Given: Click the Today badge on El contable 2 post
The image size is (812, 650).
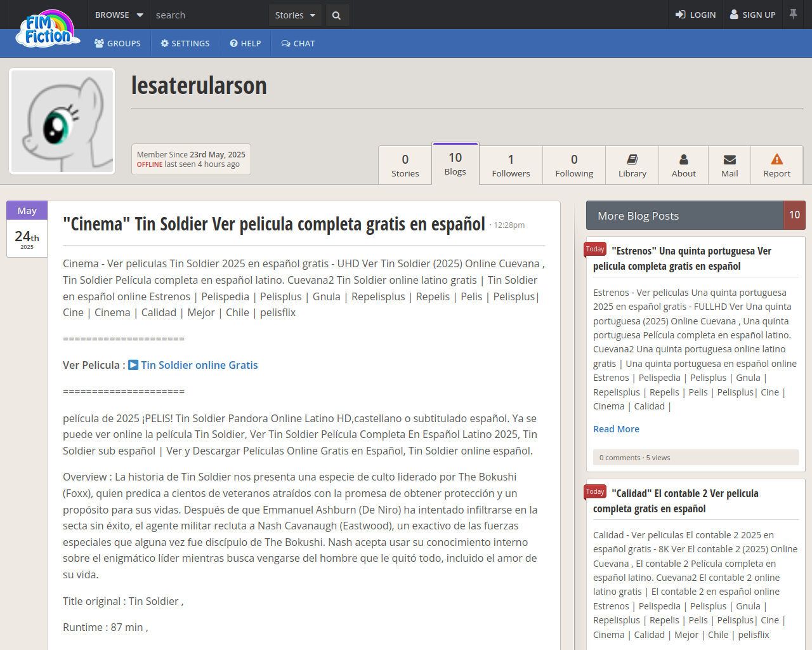Looking at the screenshot, I should click(595, 492).
